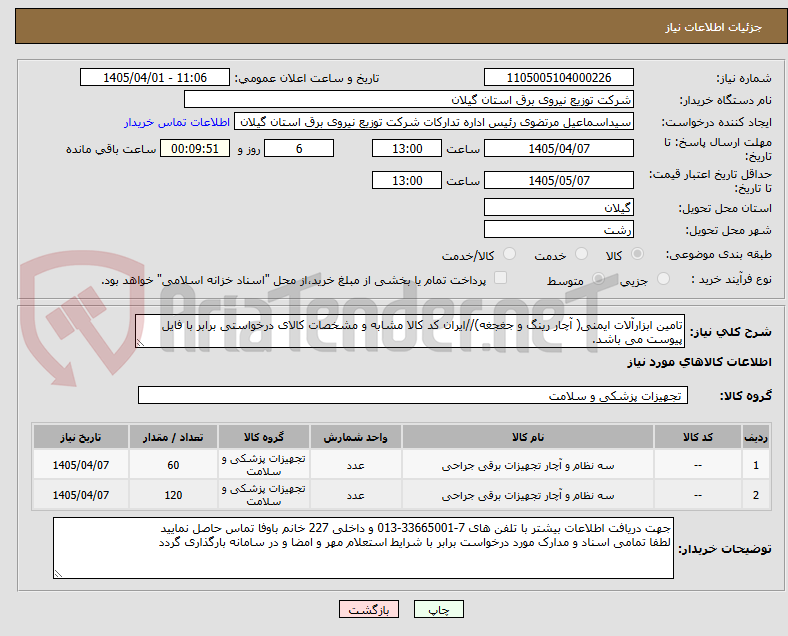Click the item name in row 1
788x636 pixels.
click(x=528, y=465)
